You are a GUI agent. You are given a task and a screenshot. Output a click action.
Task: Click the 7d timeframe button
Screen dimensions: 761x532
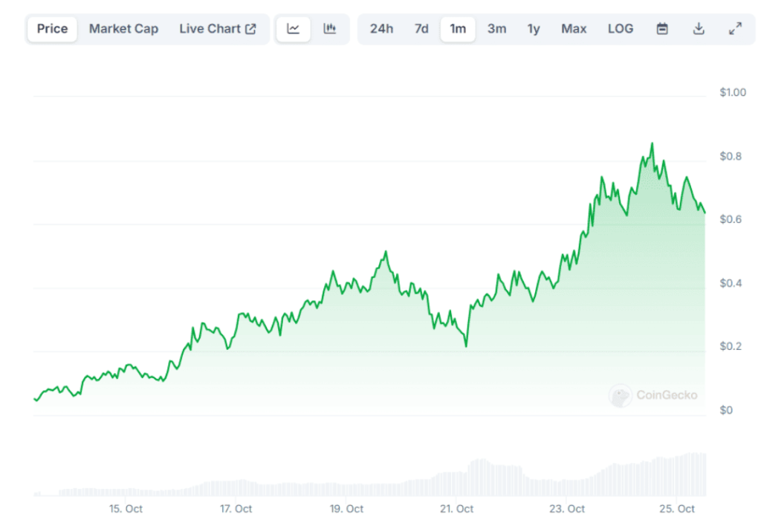[x=421, y=28]
